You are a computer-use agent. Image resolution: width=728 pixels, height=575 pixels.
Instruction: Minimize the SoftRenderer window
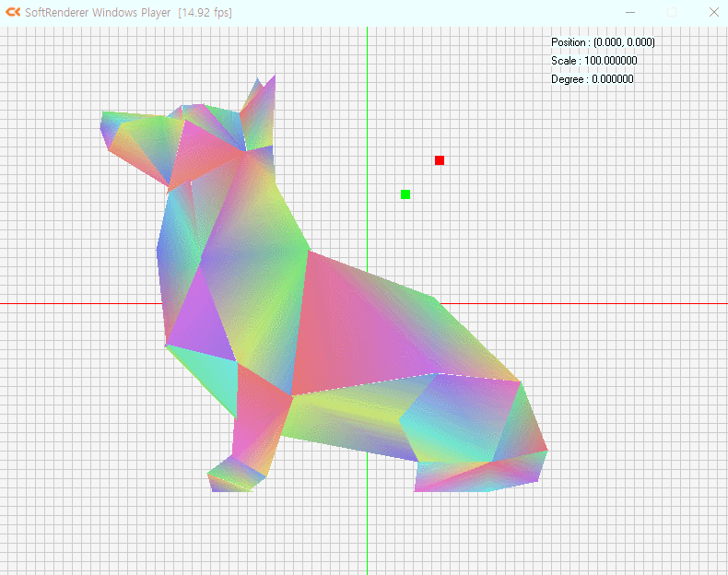pyautogui.click(x=630, y=12)
